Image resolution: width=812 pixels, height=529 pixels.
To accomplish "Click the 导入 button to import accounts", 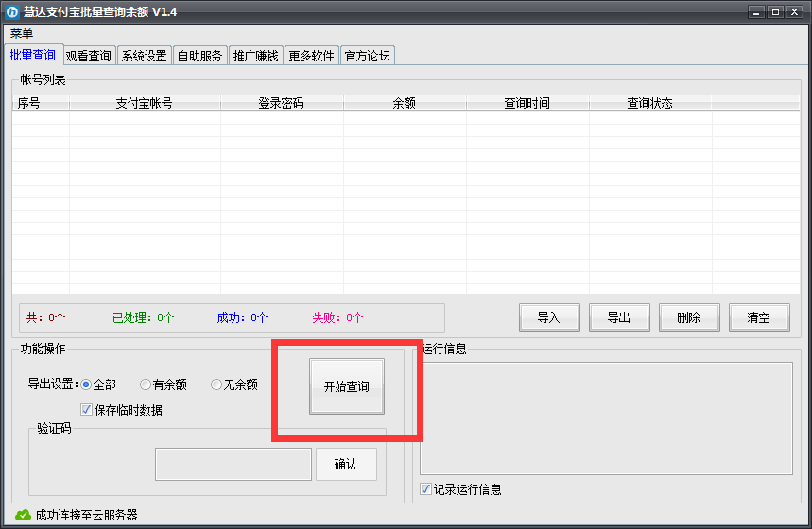I will pyautogui.click(x=549, y=317).
